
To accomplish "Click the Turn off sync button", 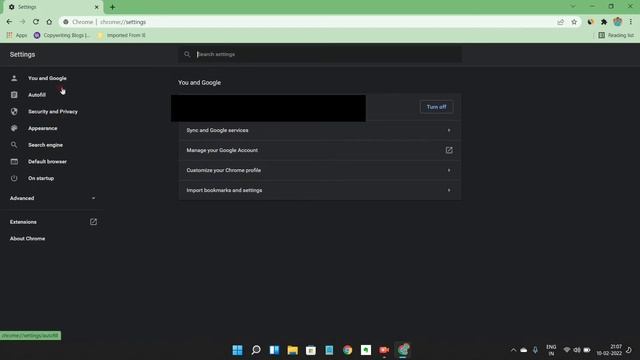I will pos(436,107).
